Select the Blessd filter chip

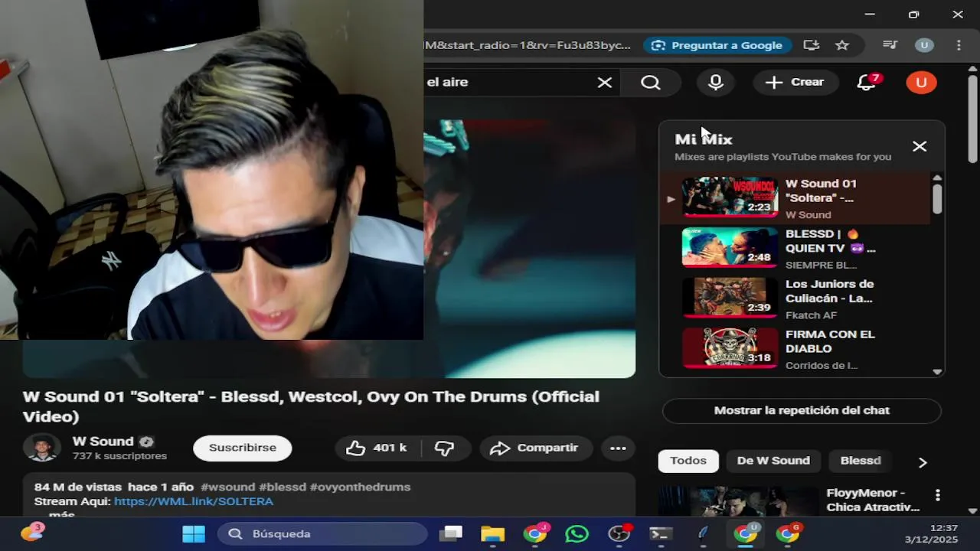point(861,461)
